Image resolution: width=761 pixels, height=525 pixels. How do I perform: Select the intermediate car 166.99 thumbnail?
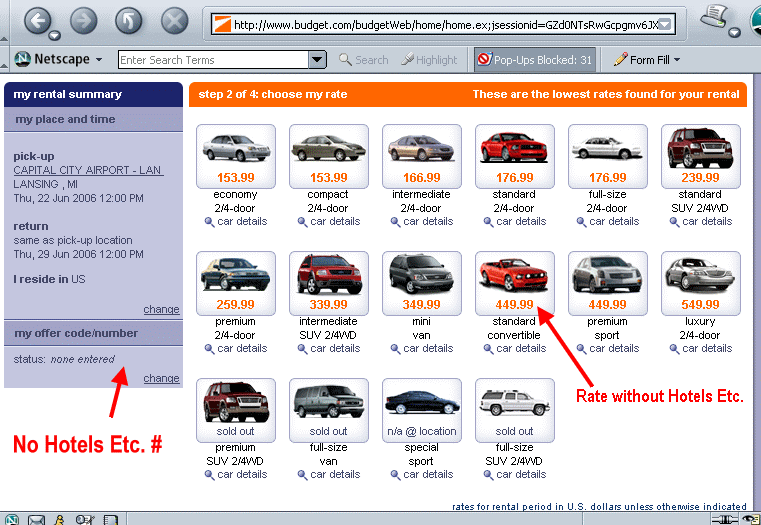pos(422,156)
